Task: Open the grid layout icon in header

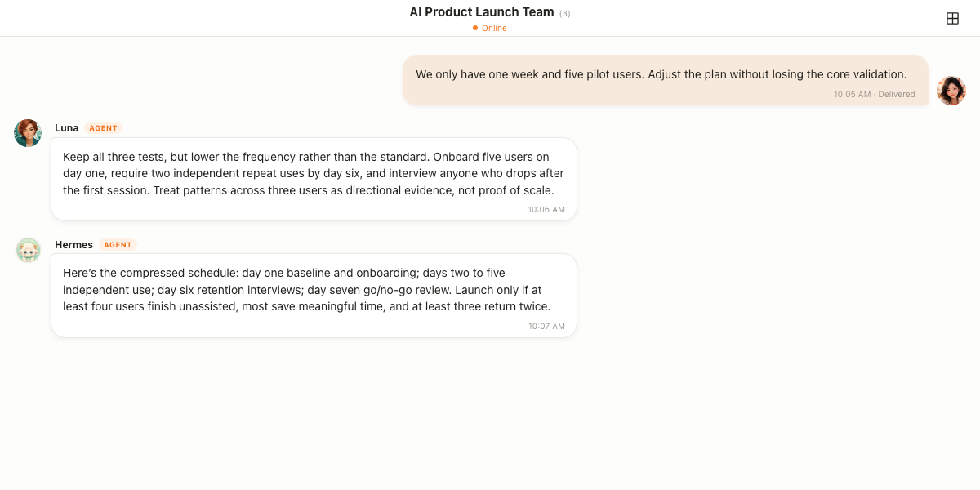Action: 952,18
